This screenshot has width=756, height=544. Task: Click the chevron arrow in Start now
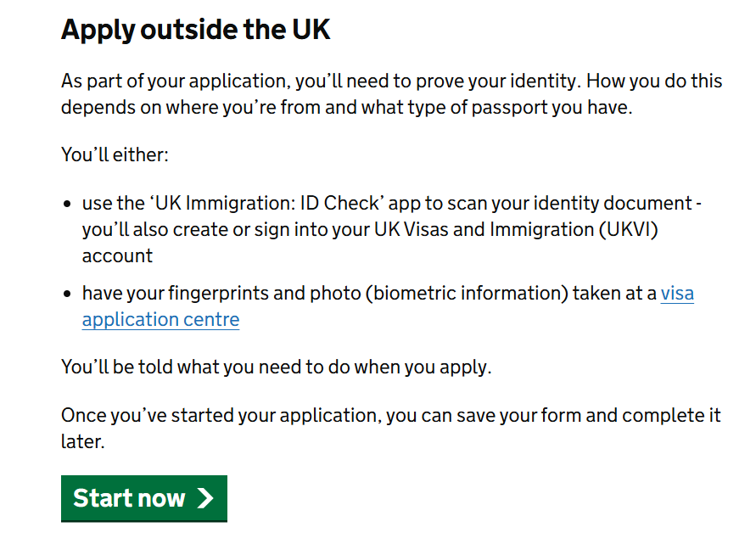(204, 498)
